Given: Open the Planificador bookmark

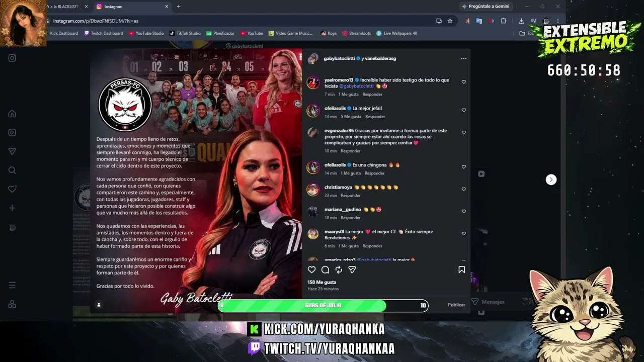Looking at the screenshot, I should pos(220,33).
